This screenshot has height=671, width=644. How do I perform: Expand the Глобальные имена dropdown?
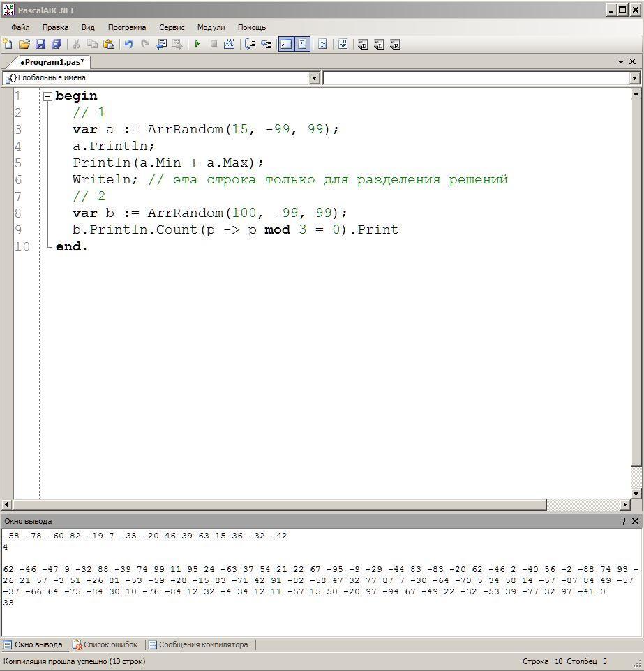pyautogui.click(x=314, y=78)
